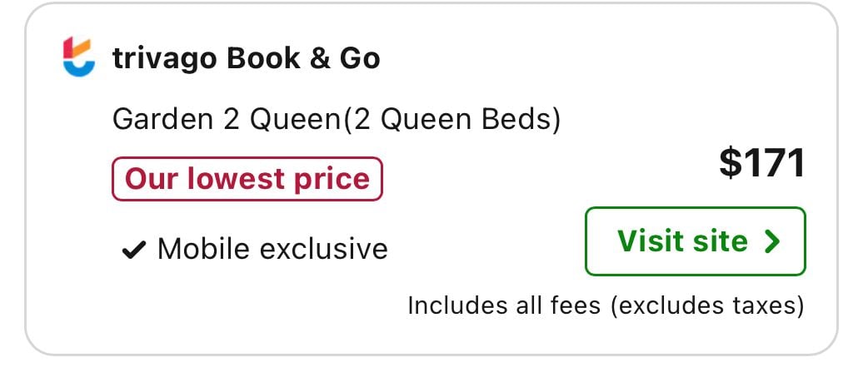868x382 pixels.
Task: Tap the Visit site label text
Action: tap(682, 241)
